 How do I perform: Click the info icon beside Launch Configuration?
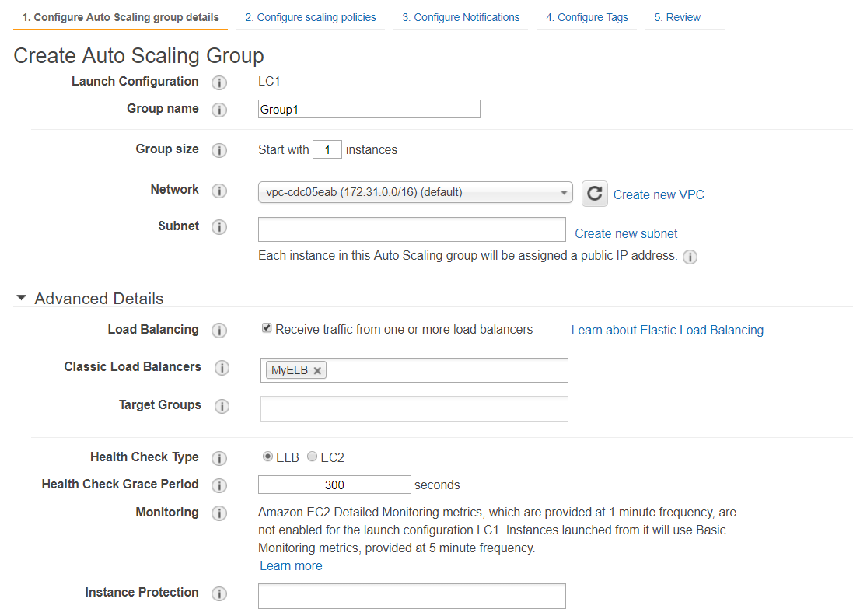pyautogui.click(x=219, y=82)
